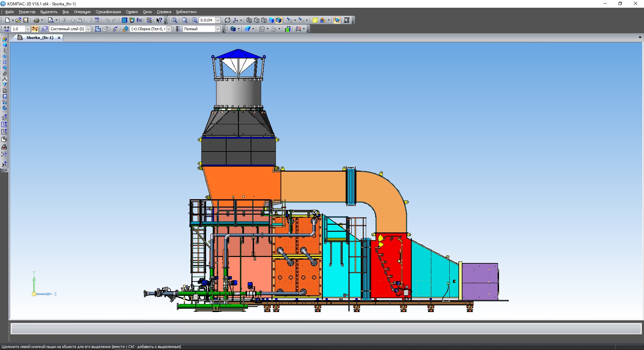644x350 pixels.
Task: Switch to the Sborka_(fn-1) document tab
Action: point(40,38)
